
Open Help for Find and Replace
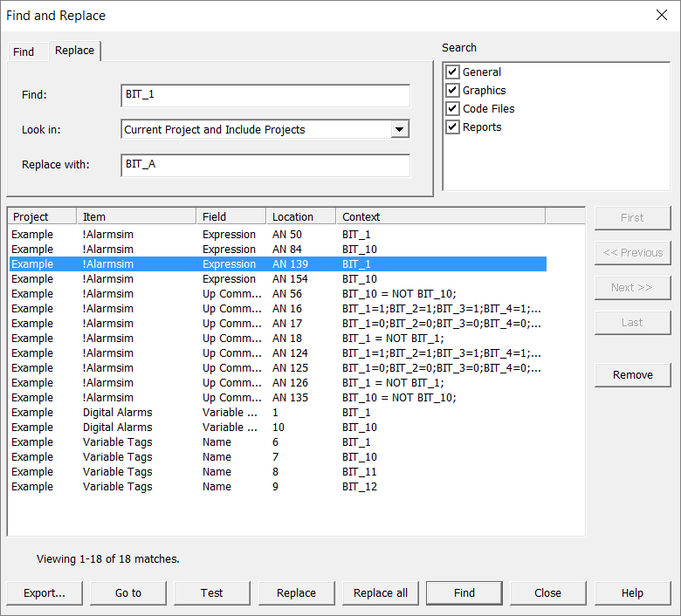[632, 593]
